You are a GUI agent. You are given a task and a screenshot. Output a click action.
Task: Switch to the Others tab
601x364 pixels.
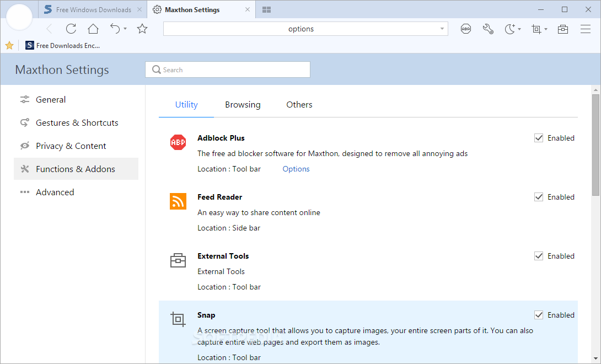(299, 105)
